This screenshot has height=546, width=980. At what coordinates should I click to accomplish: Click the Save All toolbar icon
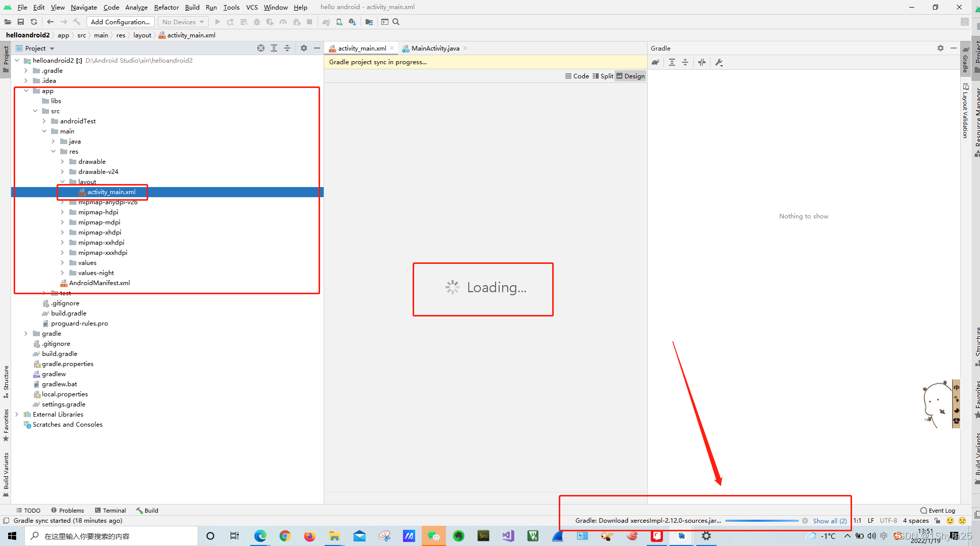[x=21, y=22]
